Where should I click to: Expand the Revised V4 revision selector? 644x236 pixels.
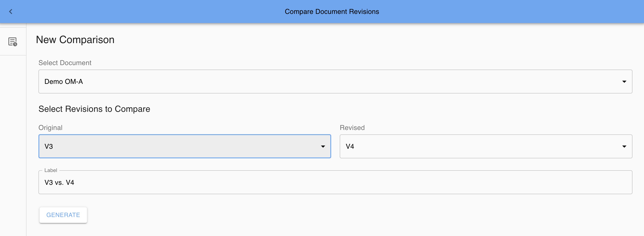tap(485, 147)
